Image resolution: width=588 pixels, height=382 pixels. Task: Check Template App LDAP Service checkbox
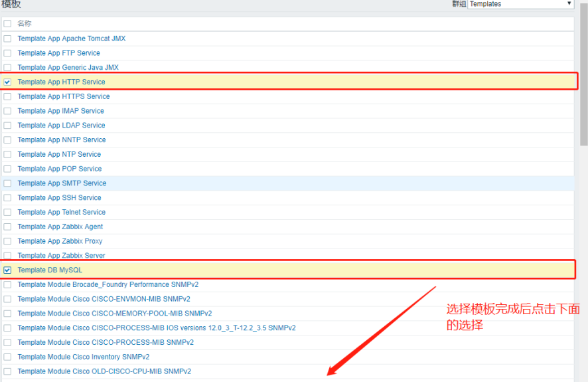tap(7, 126)
